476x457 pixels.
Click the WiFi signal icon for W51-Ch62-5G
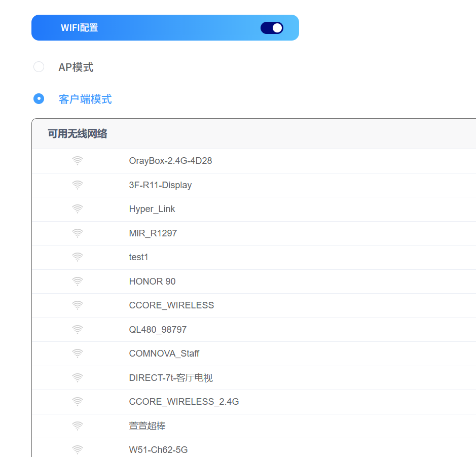tap(78, 450)
